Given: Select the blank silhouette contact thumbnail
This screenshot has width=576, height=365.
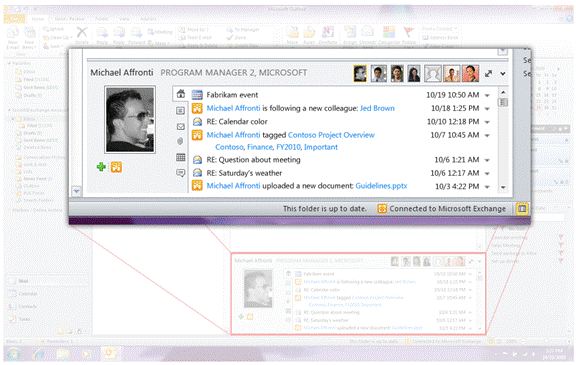Looking at the screenshot, I should 433,73.
